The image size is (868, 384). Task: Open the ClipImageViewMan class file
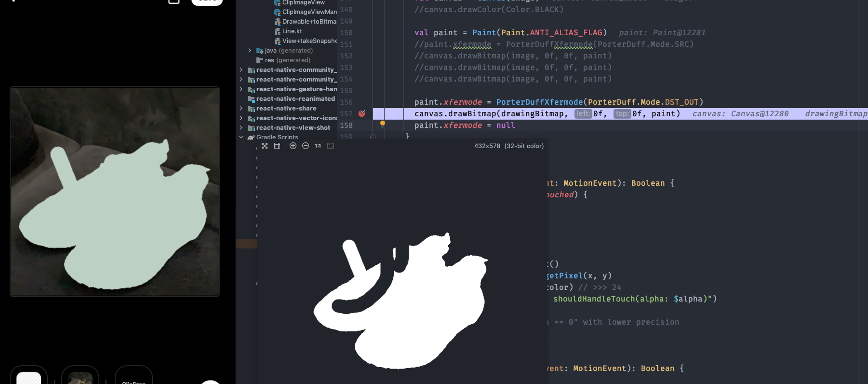tap(309, 12)
